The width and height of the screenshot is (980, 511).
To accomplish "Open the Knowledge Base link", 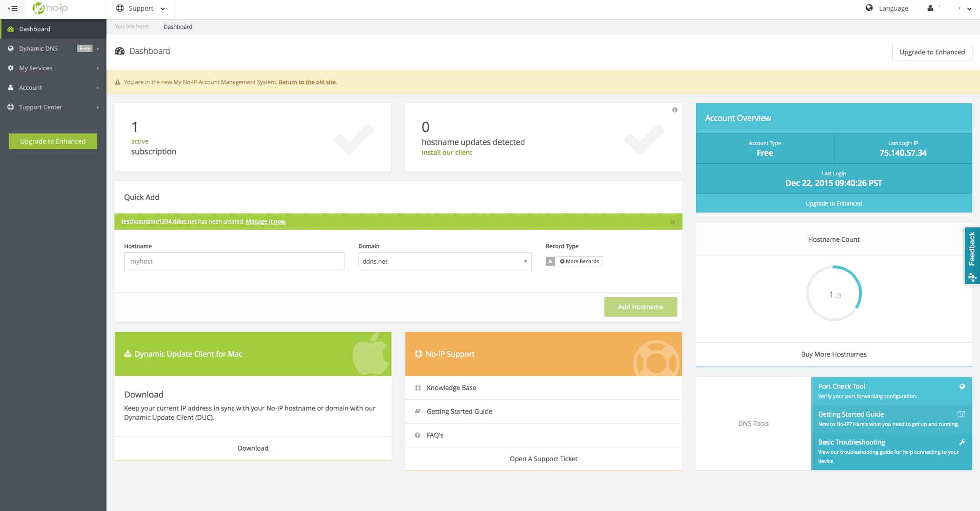I will [x=451, y=388].
